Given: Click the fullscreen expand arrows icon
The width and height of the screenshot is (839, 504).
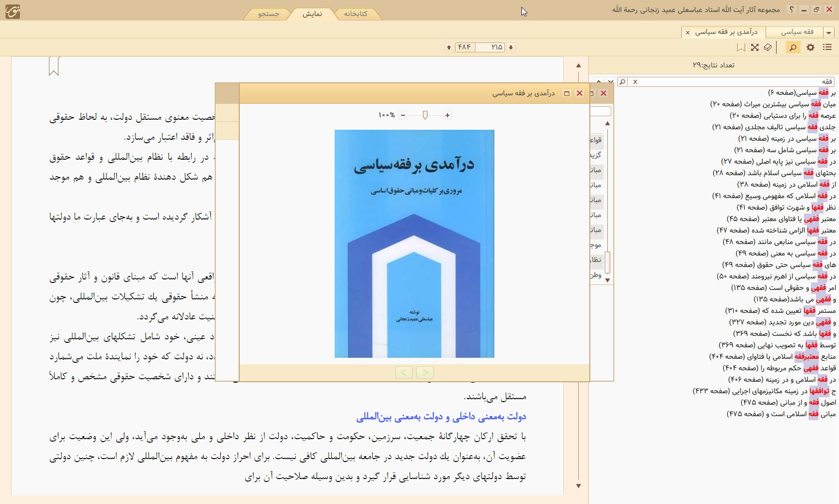Looking at the screenshot, I should tap(755, 47).
